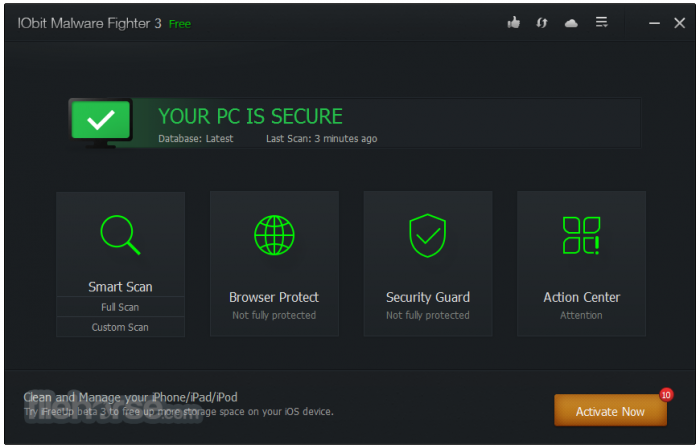Open the iPhone/iPad/iPod promo link
Image resolution: width=700 pixels, height=448 pixels.
coord(131,397)
